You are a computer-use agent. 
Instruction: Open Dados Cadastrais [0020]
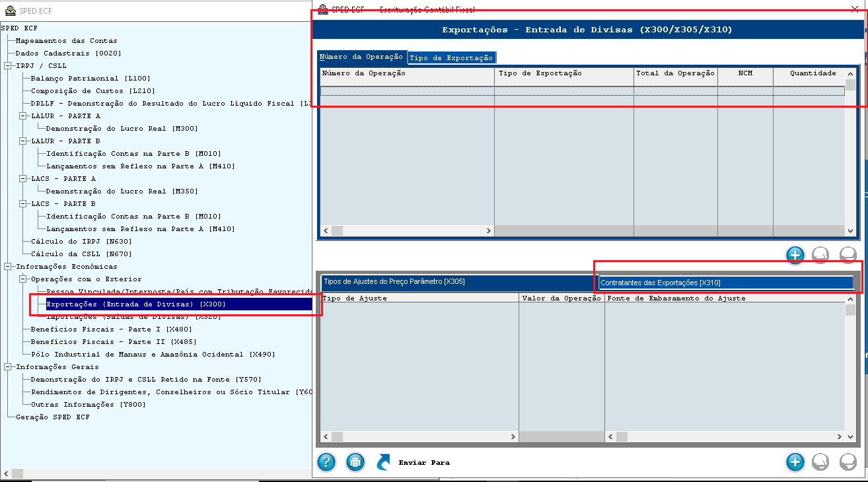[x=68, y=53]
